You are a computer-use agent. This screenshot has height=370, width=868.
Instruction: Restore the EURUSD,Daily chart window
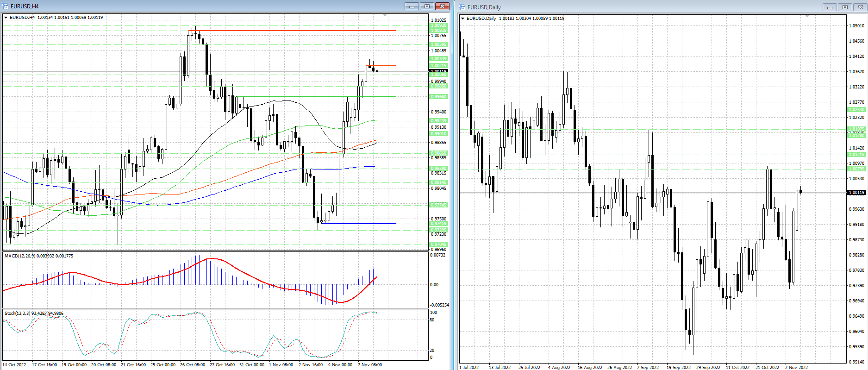point(845,7)
